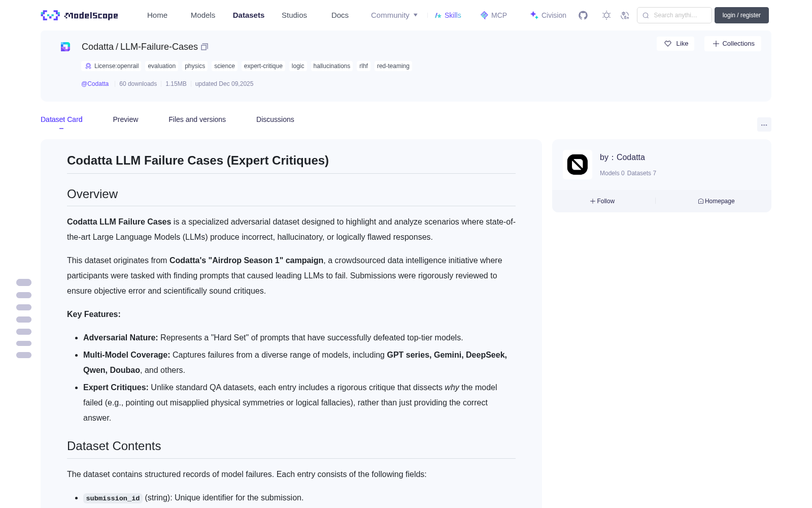Toggle the light/dark theme sun icon
The width and height of the screenshot is (812, 508).
pyautogui.click(x=606, y=15)
